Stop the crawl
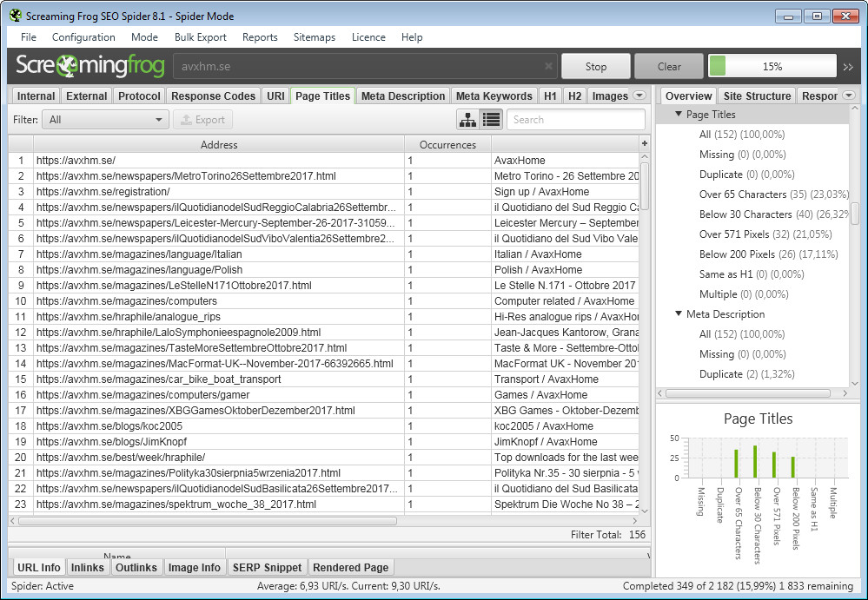This screenshot has height=600, width=868. point(596,66)
